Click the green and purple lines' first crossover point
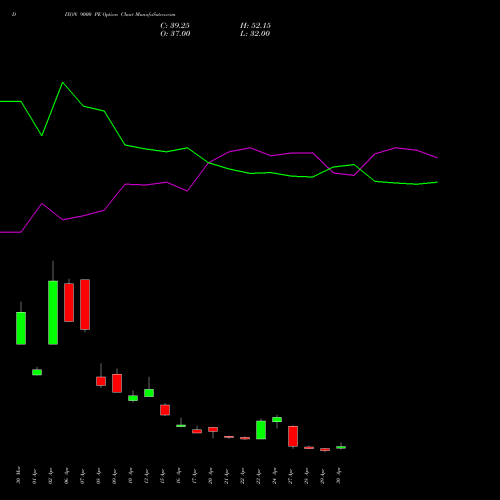Image resolution: width=500 pixels, height=500 pixels. 209,163
